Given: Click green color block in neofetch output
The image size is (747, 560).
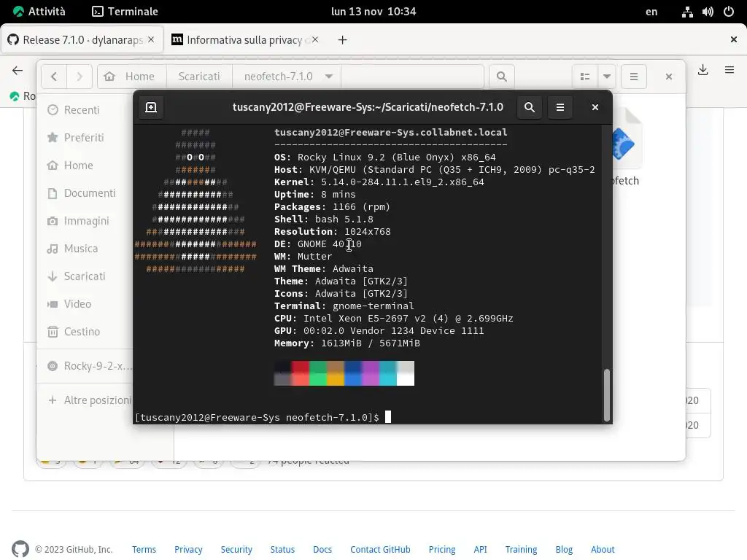Looking at the screenshot, I should click(x=318, y=373).
